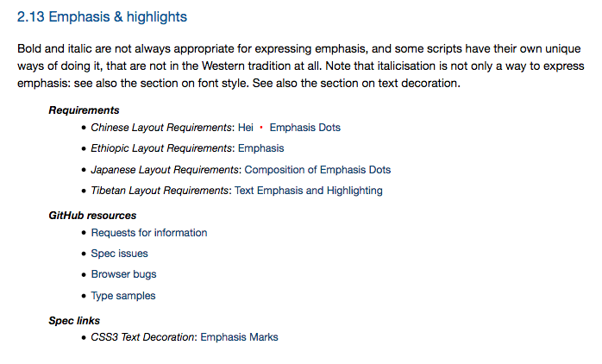Go to "Requests for information"

click(x=149, y=233)
